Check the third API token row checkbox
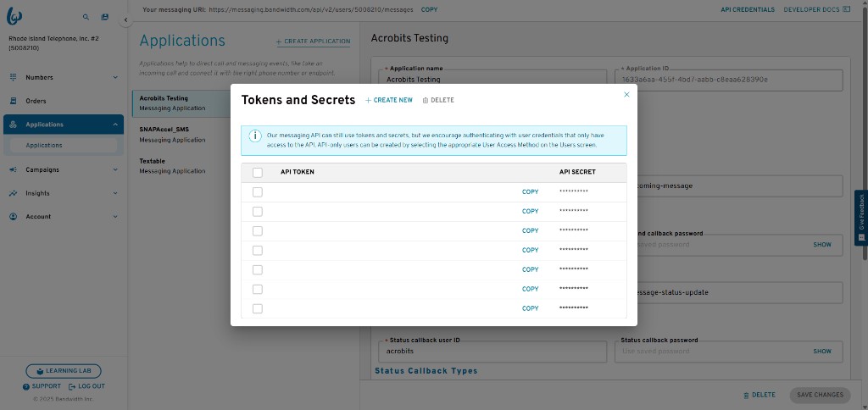The image size is (868, 410). (x=258, y=230)
